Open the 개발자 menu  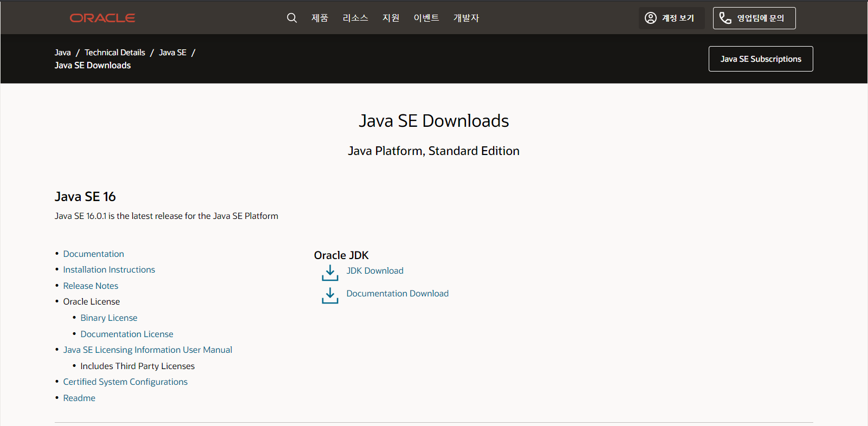(467, 18)
